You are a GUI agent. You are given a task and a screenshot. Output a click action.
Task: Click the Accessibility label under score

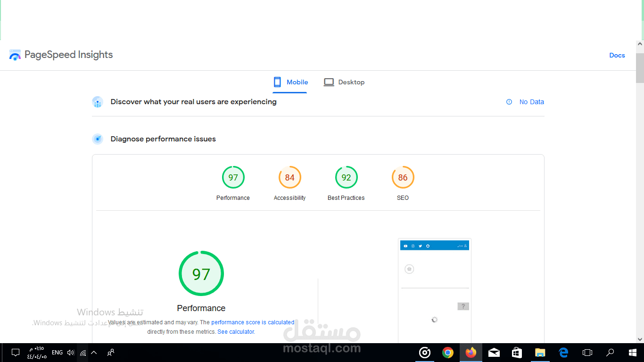coord(290,198)
